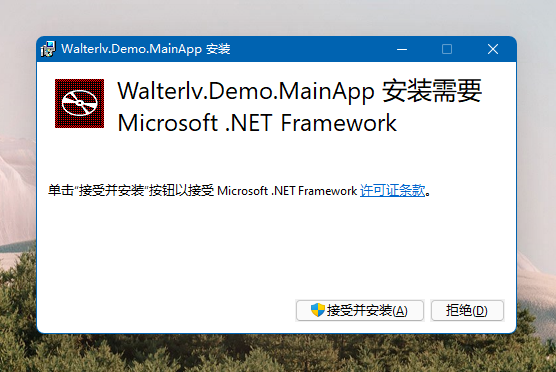Screen dimensions: 556x372
Task: Close the Walterlv.Demo.MainApp setup window
Action: [x=493, y=49]
